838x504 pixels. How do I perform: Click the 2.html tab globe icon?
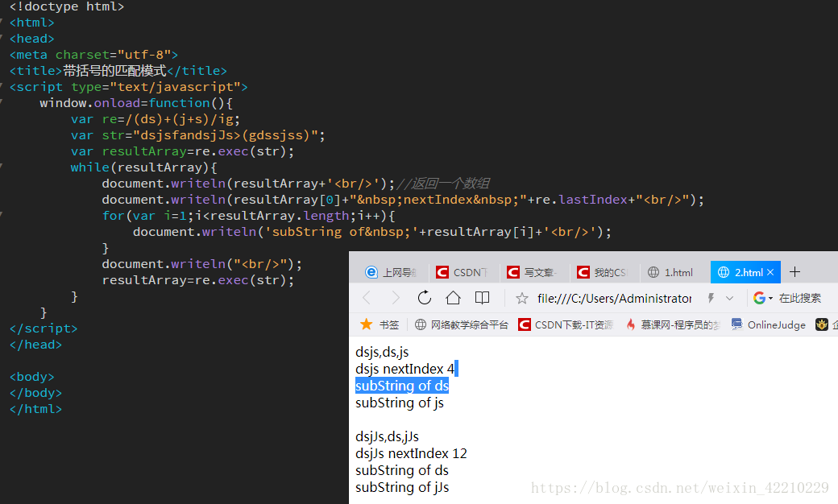[723, 272]
